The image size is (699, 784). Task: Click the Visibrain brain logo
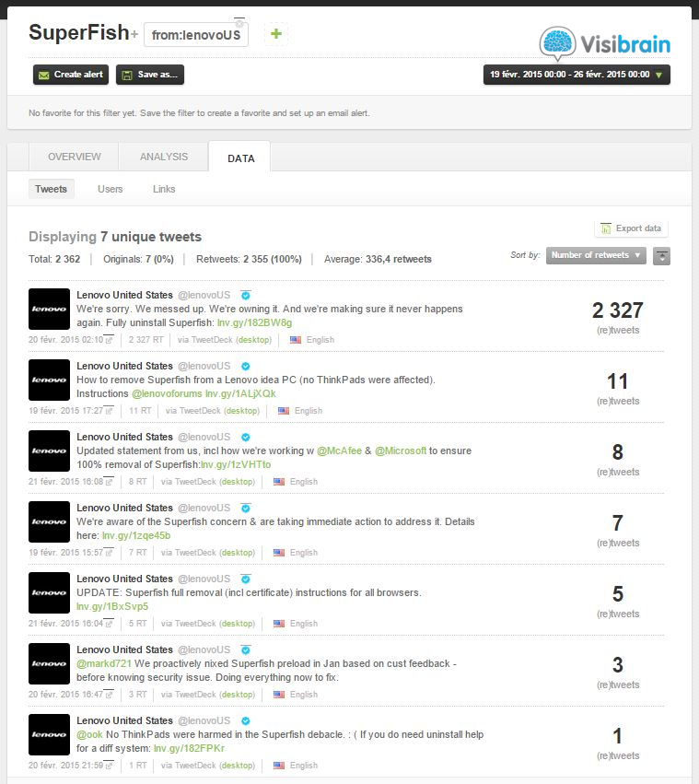(557, 43)
